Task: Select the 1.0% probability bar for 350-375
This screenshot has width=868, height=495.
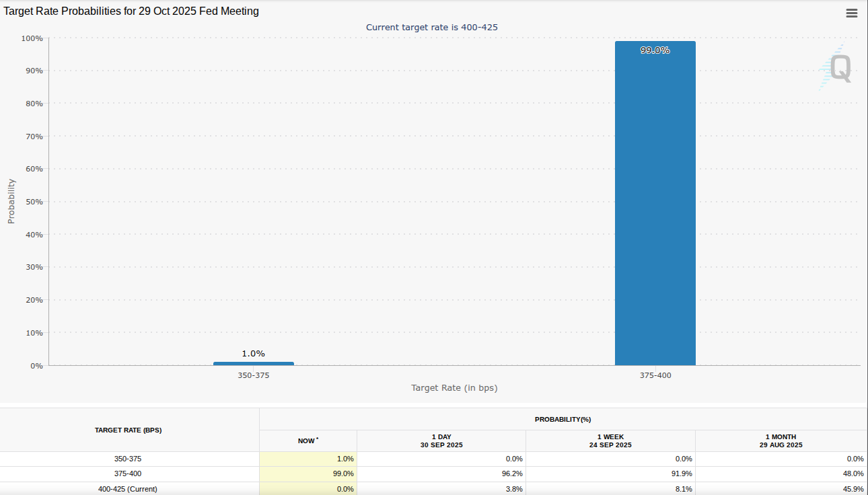Action: (253, 363)
